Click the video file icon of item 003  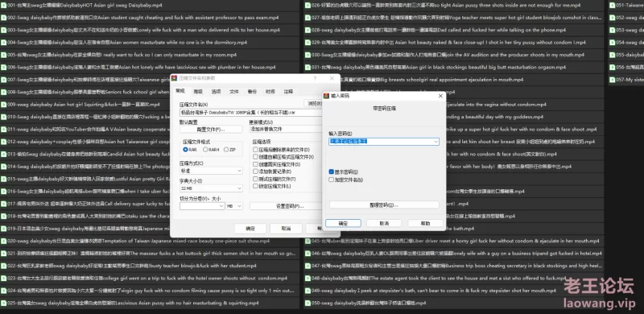4,30
